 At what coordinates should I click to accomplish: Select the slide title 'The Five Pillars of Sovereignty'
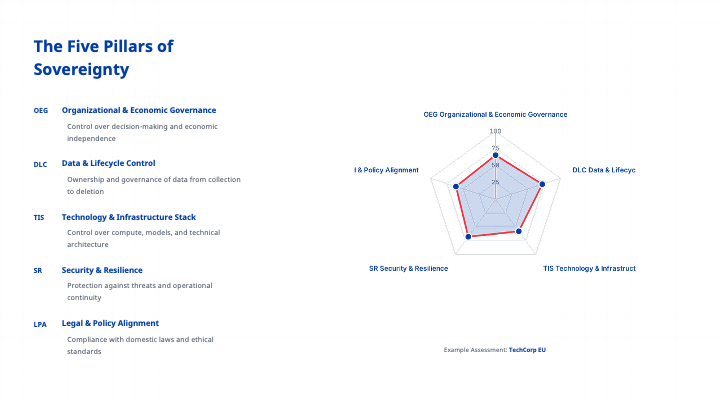point(104,58)
